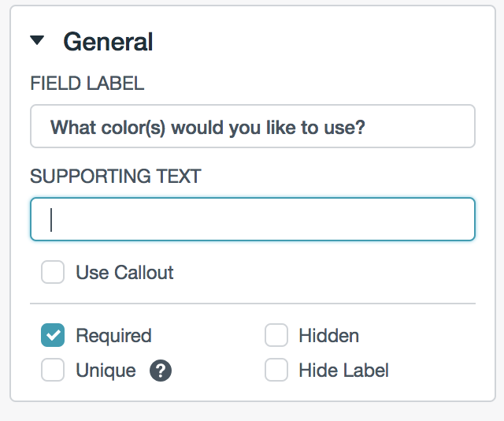This screenshot has height=421, width=504.
Task: Uncheck the Required checkbox
Action: click(x=53, y=336)
